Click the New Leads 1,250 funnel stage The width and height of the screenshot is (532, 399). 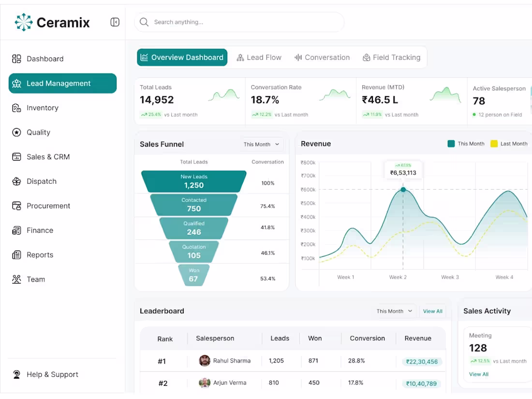194,181
